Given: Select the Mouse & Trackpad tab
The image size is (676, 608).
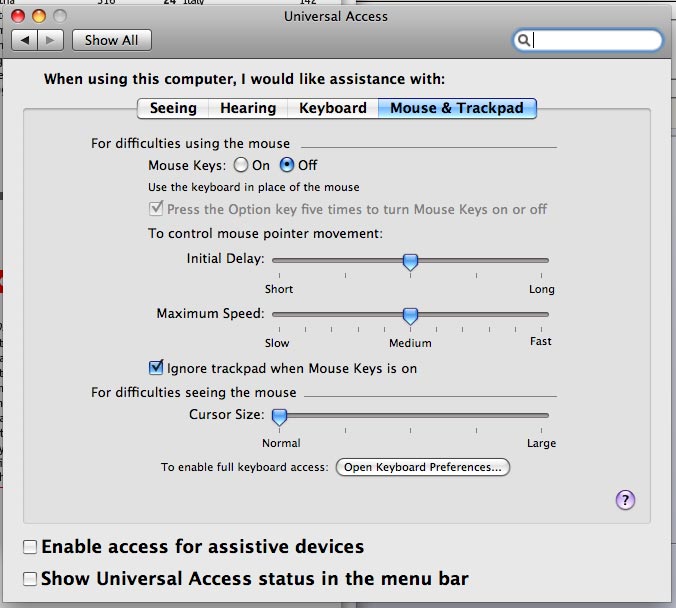Looking at the screenshot, I should click(x=457, y=108).
